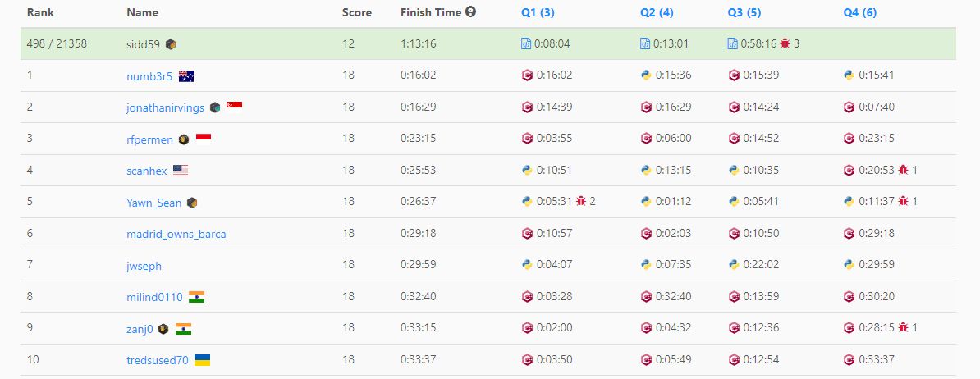980x379 pixels.
Task: Open the Q3 (5) column header link
Action: 744,12
